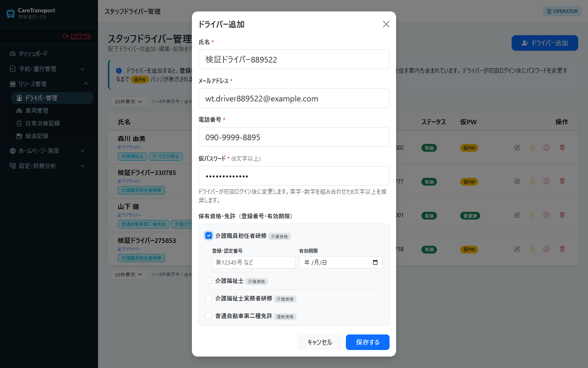Image resolution: width=588 pixels, height=368 pixels.
Task: Click the 仮PW badge in 森川 由美 row
Action: pyautogui.click(x=469, y=148)
